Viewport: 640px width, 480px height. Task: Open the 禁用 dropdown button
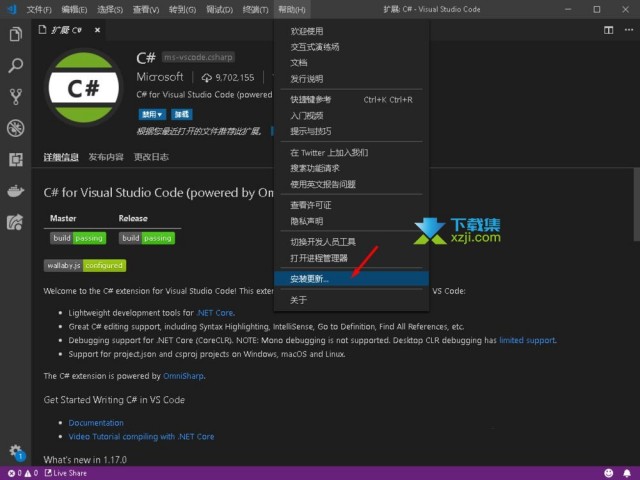[x=152, y=114]
